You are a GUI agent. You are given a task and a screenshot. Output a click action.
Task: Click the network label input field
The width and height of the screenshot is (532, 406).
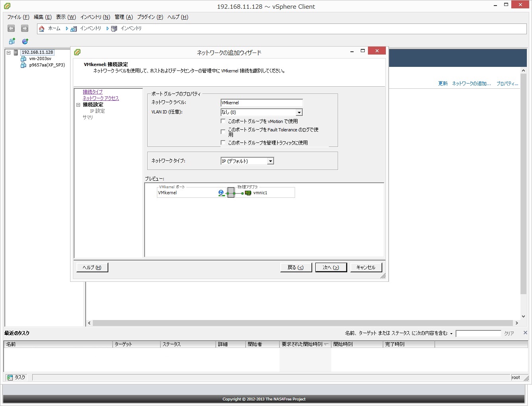tap(262, 103)
